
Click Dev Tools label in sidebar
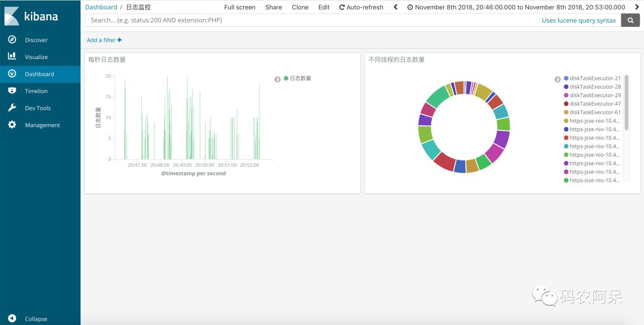coord(38,108)
